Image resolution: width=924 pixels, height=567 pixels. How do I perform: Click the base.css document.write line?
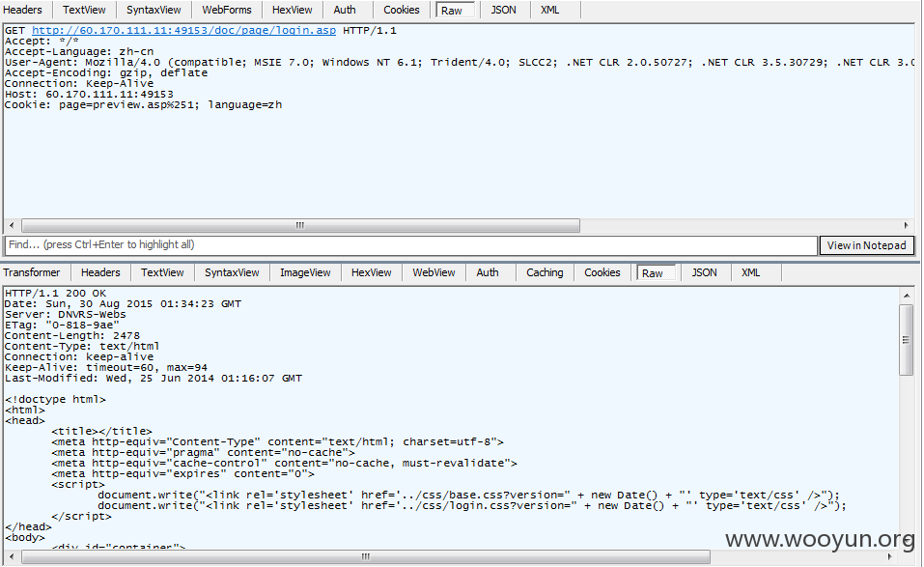pos(468,495)
